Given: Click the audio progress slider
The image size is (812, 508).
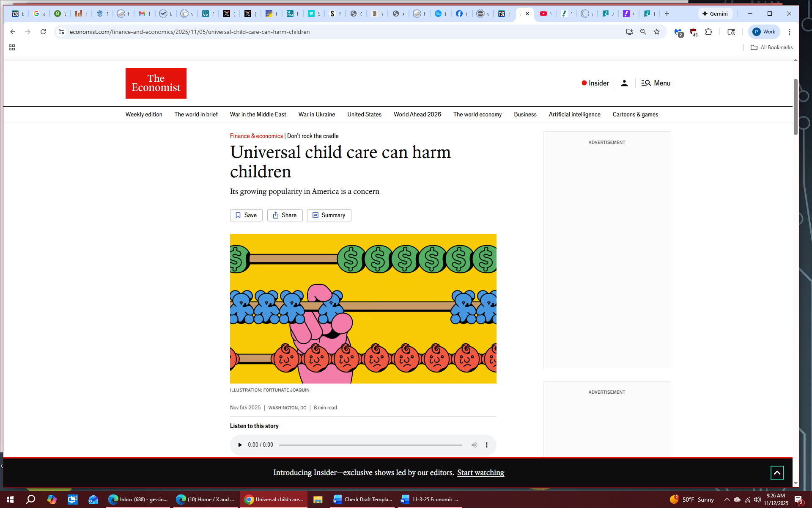Looking at the screenshot, I should tap(370, 445).
